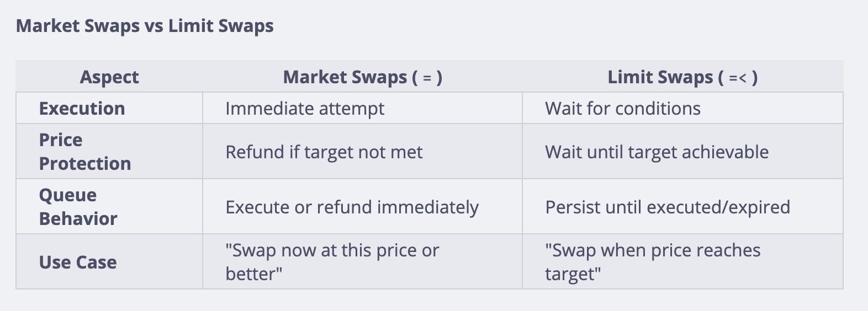Click the word 'Queue' in the row label
The width and height of the screenshot is (868, 311).
[x=67, y=195]
